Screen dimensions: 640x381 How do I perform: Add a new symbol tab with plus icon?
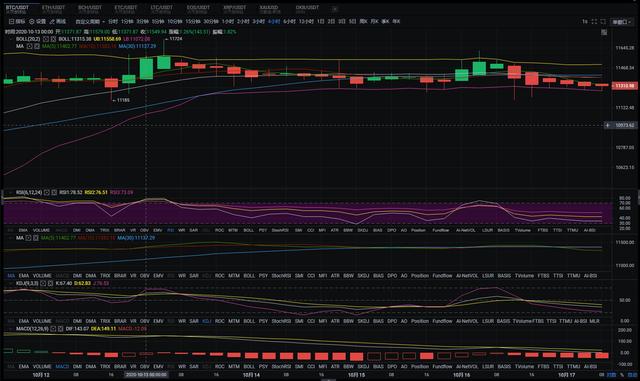[335, 9]
